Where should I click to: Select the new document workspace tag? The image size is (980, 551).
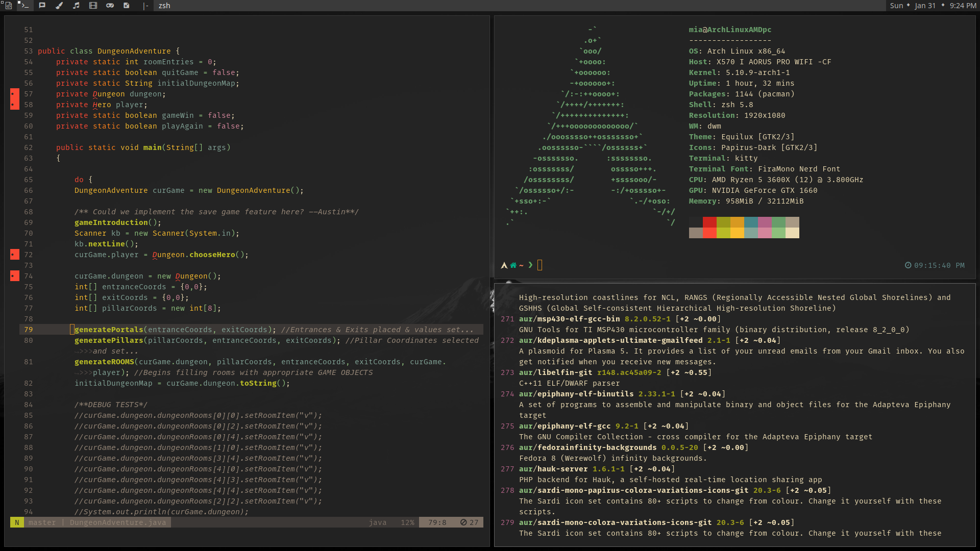coord(127,6)
